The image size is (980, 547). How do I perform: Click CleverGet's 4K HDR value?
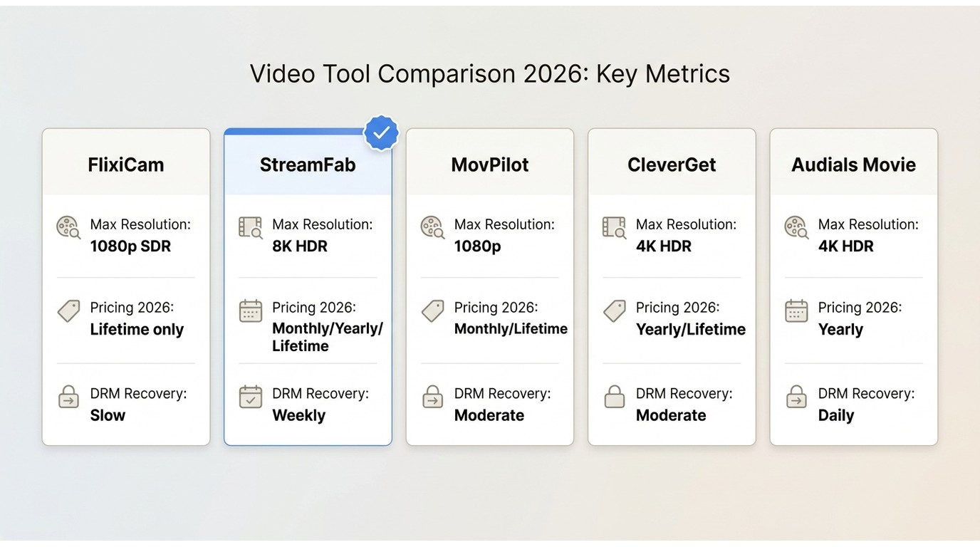[664, 246]
